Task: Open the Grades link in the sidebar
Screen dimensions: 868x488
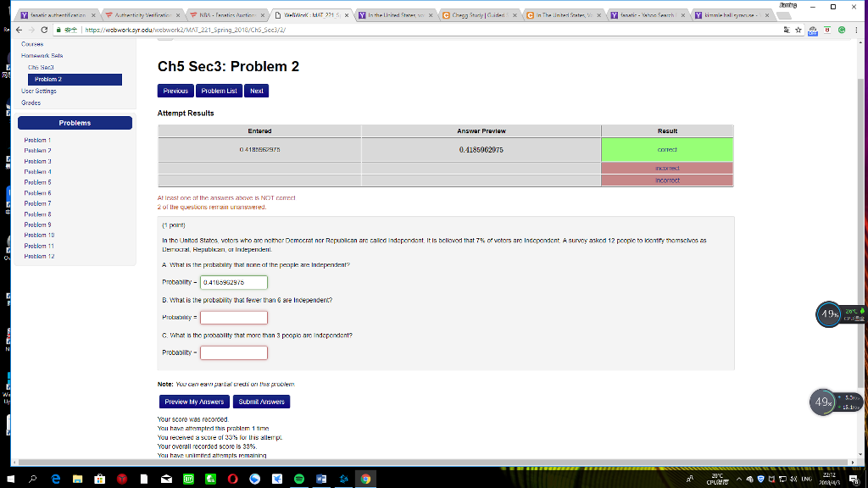Action: click(x=31, y=103)
